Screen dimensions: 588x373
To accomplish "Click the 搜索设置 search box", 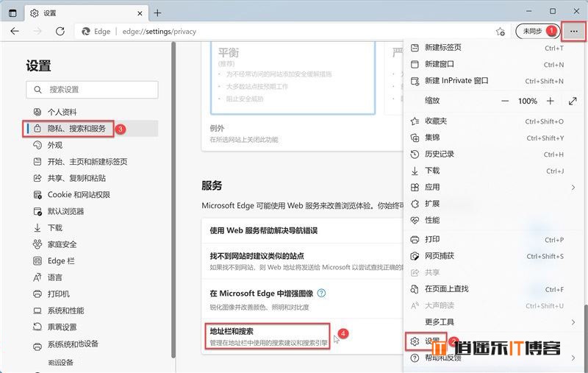I will point(93,90).
